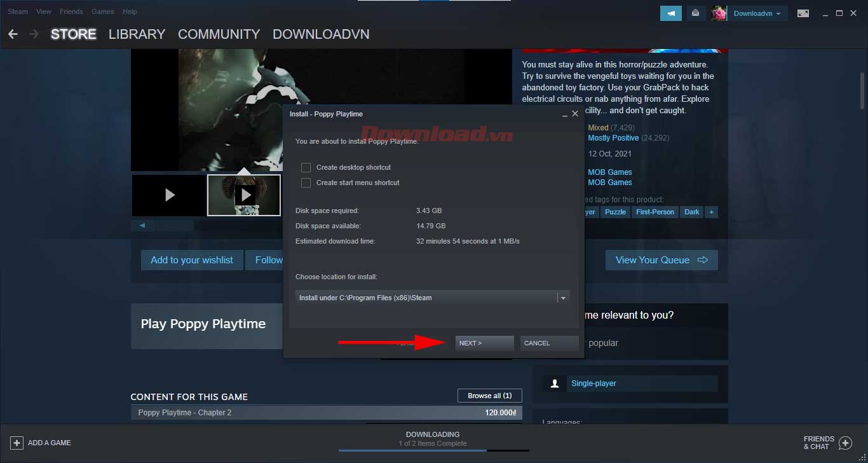This screenshot has height=463, width=868.
Task: Click View Your Queue button
Action: point(661,260)
